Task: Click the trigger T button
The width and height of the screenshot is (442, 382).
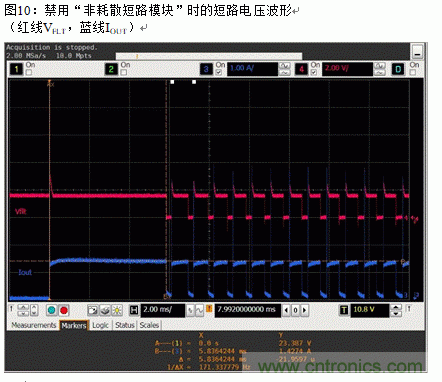Action: pos(344,310)
